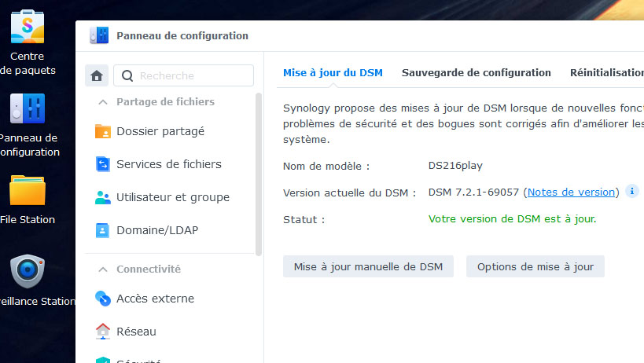Click the Panneau de configuration title icon
Screen dimensions: 644x363
pyautogui.click(x=99, y=35)
